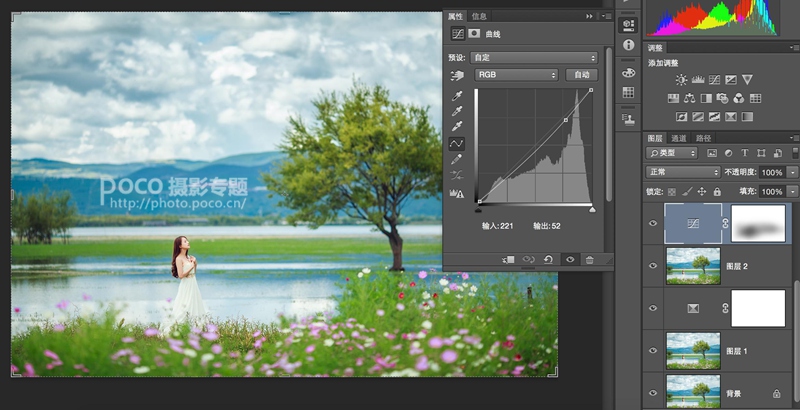Image resolution: width=800 pixels, height=410 pixels.
Task: Select the edit points curve tool
Action: click(457, 144)
